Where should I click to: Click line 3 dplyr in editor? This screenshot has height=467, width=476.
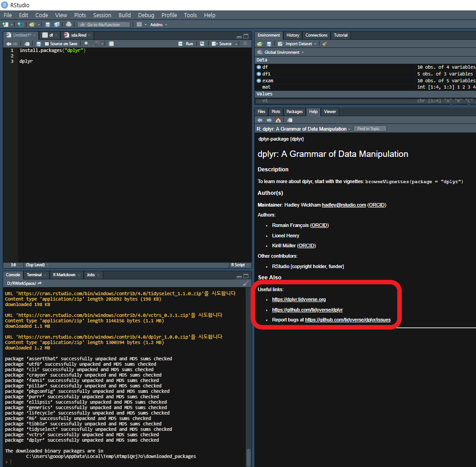pos(26,61)
